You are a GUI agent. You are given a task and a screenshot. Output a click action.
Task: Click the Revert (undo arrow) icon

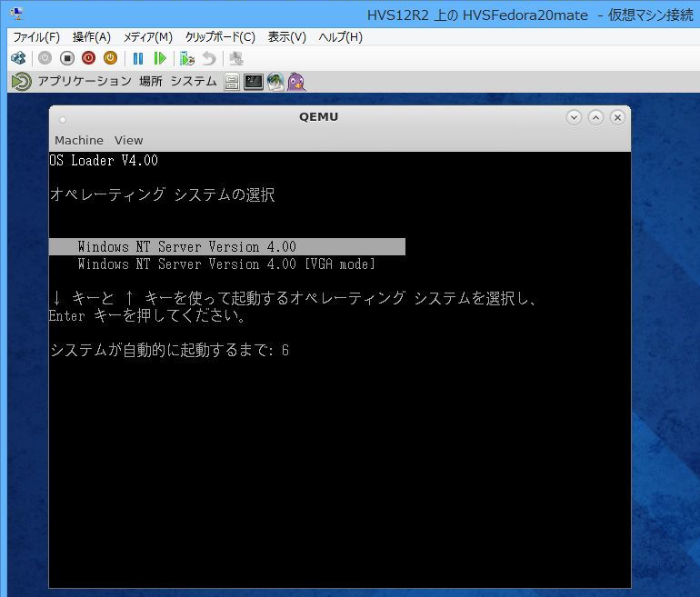(x=209, y=58)
